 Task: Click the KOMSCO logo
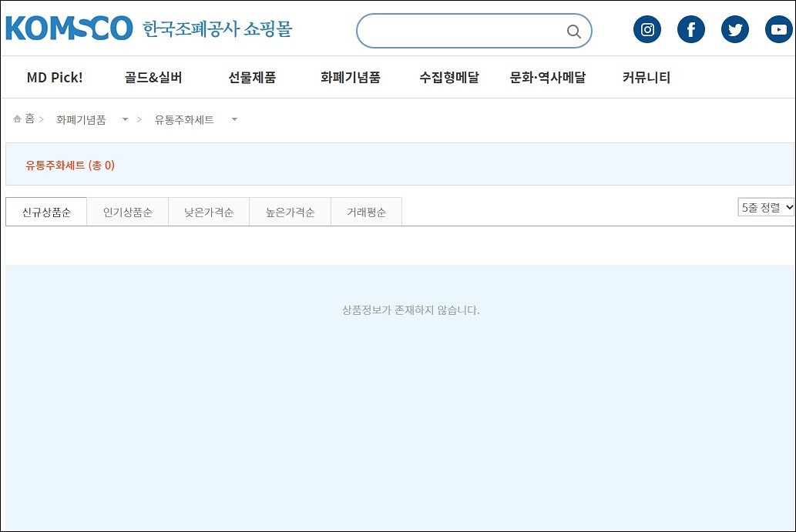click(x=69, y=28)
